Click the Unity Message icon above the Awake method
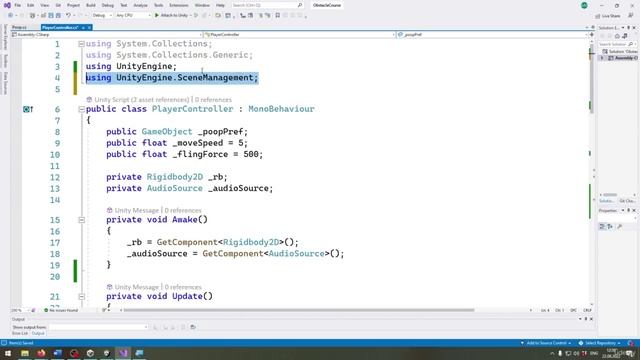640x360 pixels. pos(109,210)
